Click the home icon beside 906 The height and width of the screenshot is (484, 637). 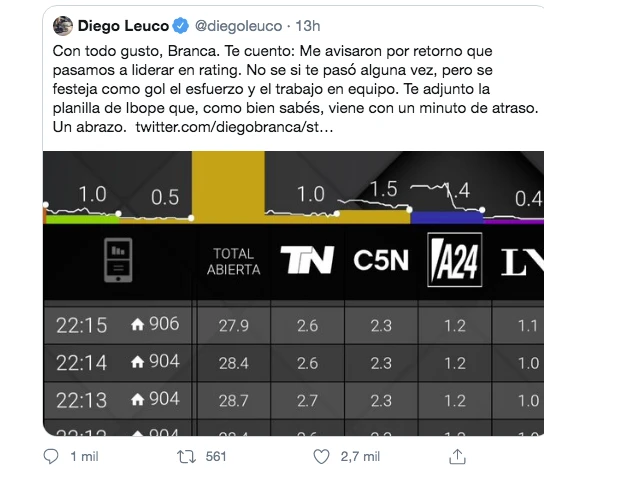point(138,324)
